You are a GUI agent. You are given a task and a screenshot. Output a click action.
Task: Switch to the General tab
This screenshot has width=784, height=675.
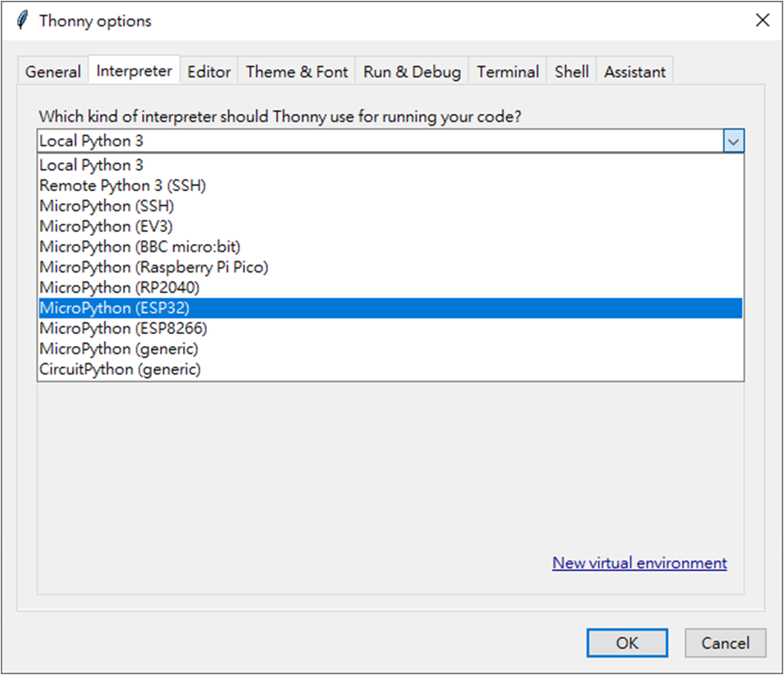pos(53,72)
